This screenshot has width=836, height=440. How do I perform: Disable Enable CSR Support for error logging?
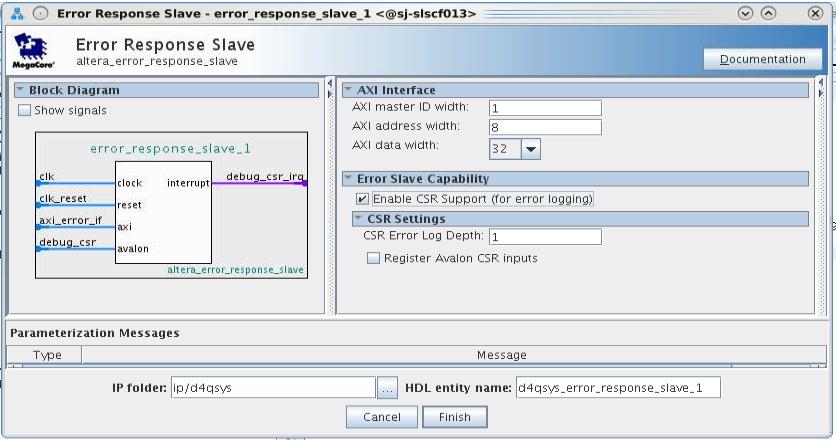362,199
